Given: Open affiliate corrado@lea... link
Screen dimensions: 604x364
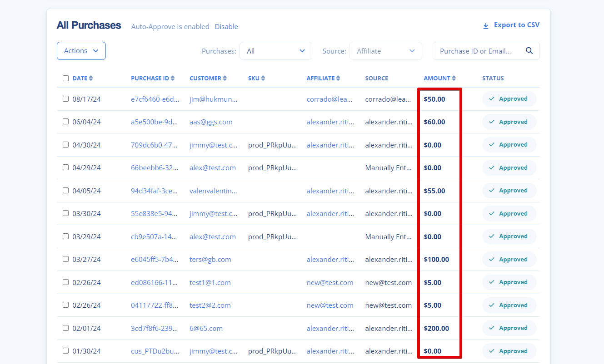Looking at the screenshot, I should (x=329, y=99).
